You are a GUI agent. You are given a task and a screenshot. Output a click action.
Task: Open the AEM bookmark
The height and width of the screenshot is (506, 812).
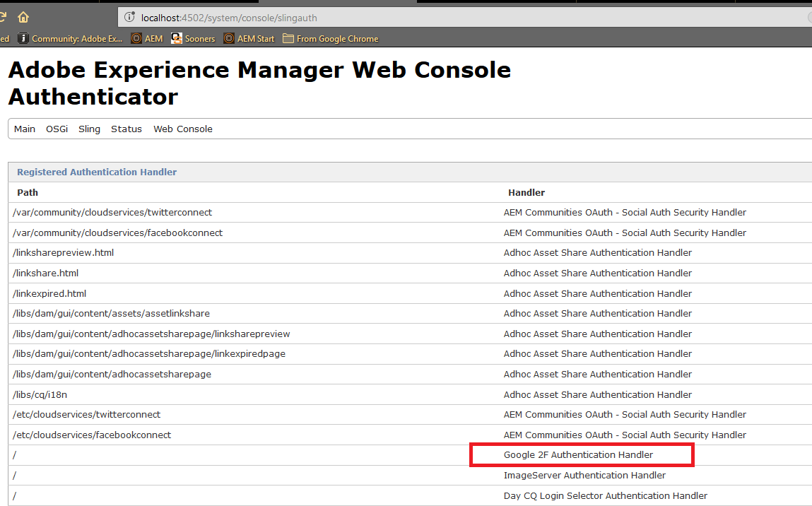pos(147,39)
